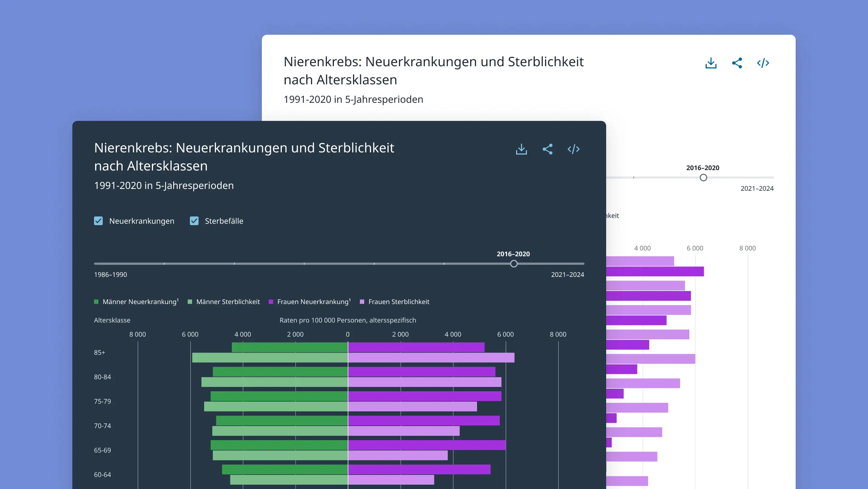Click the 80-84 age class label
868x489 pixels.
coord(102,377)
